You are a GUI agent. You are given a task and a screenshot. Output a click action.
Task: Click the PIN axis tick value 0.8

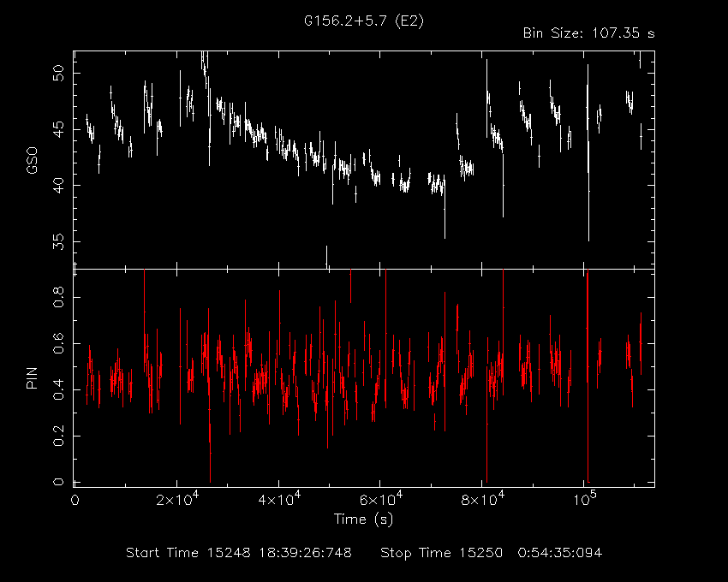(58, 297)
